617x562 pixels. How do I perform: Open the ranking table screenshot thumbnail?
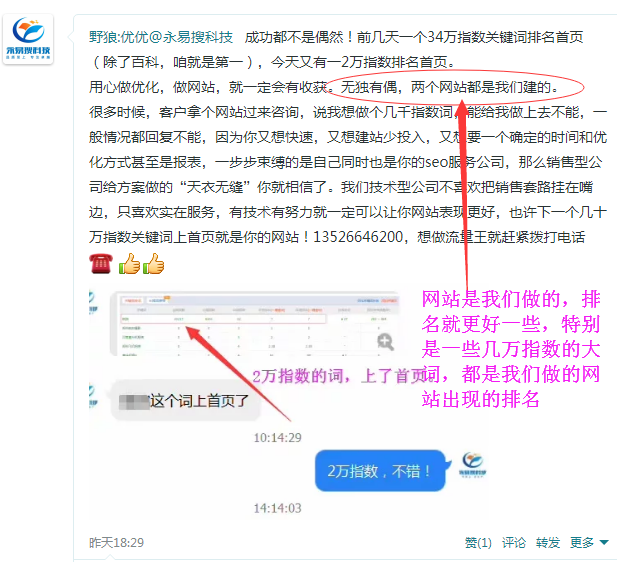click(256, 324)
